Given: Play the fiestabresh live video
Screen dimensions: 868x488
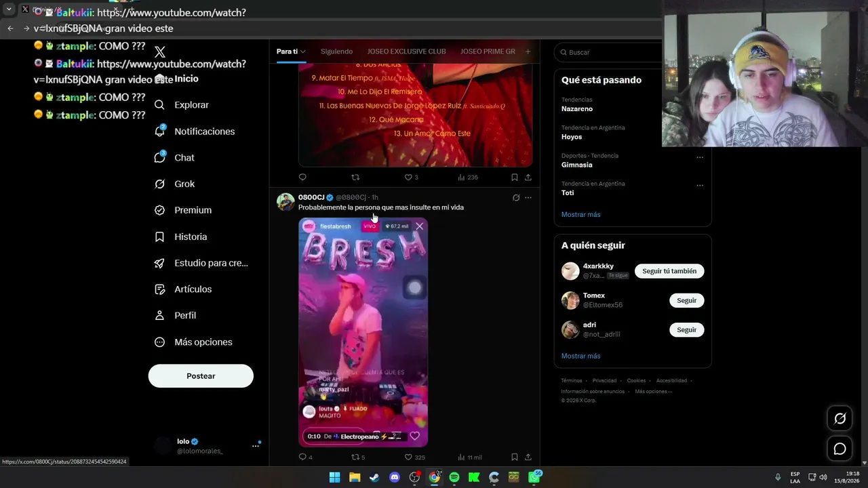Looking at the screenshot, I should click(363, 332).
